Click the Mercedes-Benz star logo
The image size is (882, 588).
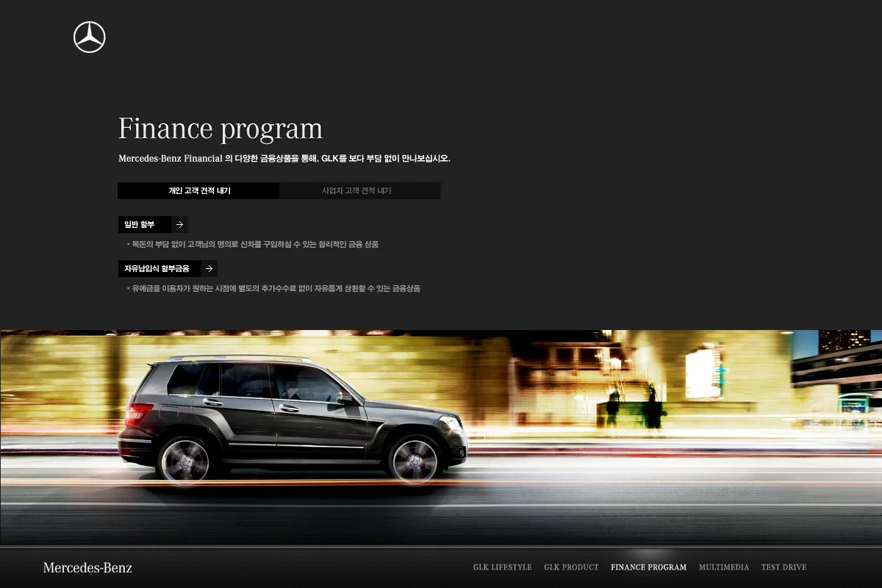click(x=88, y=36)
